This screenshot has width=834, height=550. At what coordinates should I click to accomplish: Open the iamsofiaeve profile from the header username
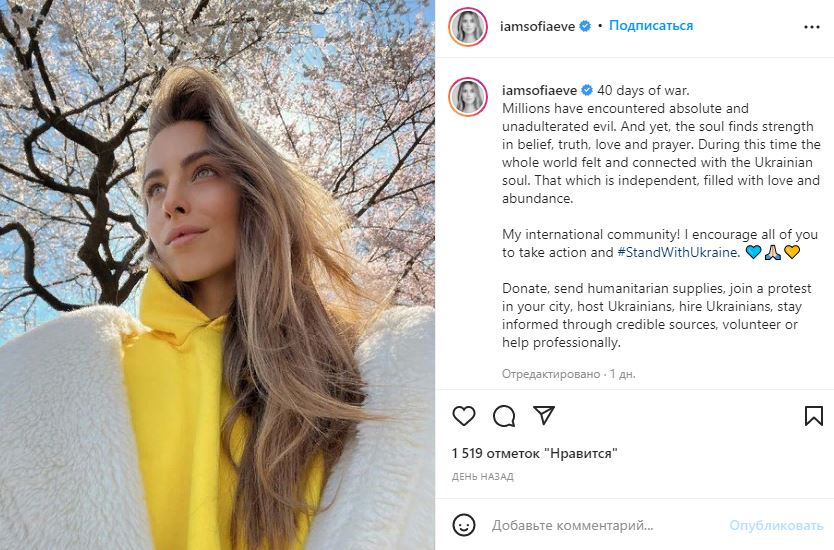(537, 26)
